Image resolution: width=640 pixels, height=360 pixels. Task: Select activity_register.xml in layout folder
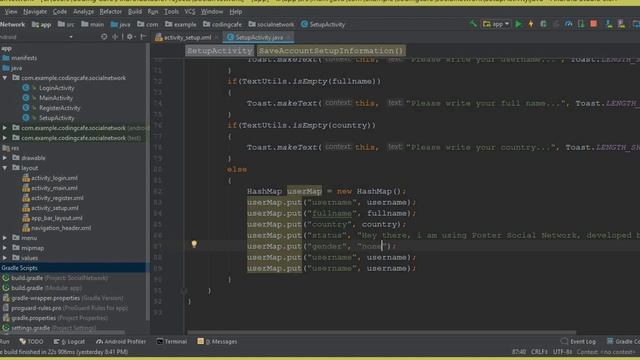tap(57, 198)
